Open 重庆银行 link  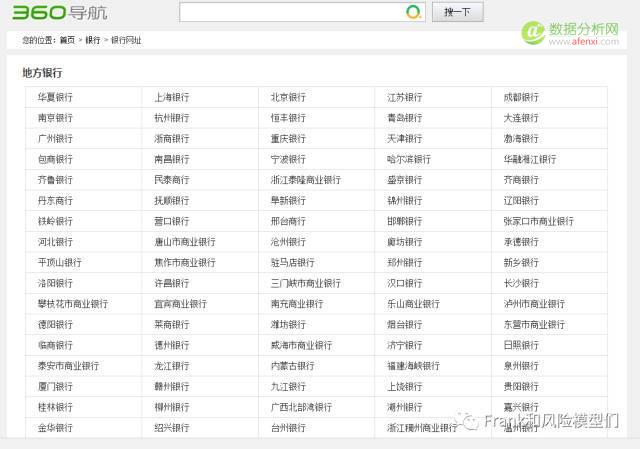tap(288, 138)
